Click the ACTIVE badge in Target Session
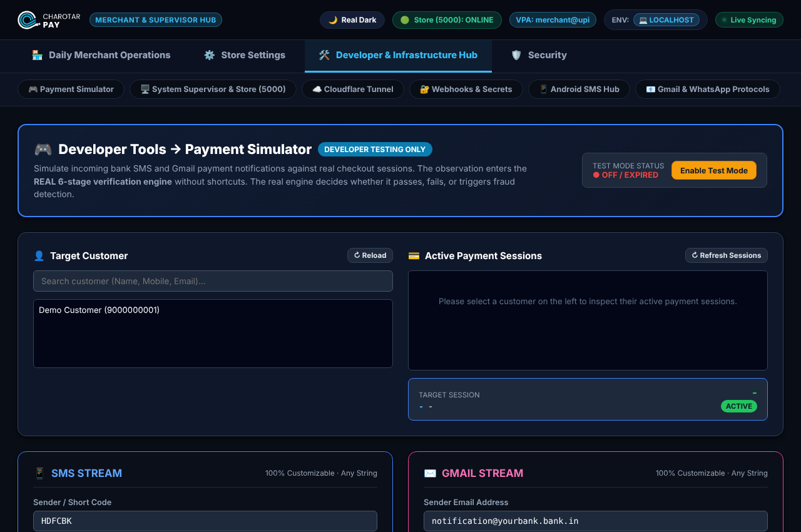The height and width of the screenshot is (532, 801). point(739,406)
